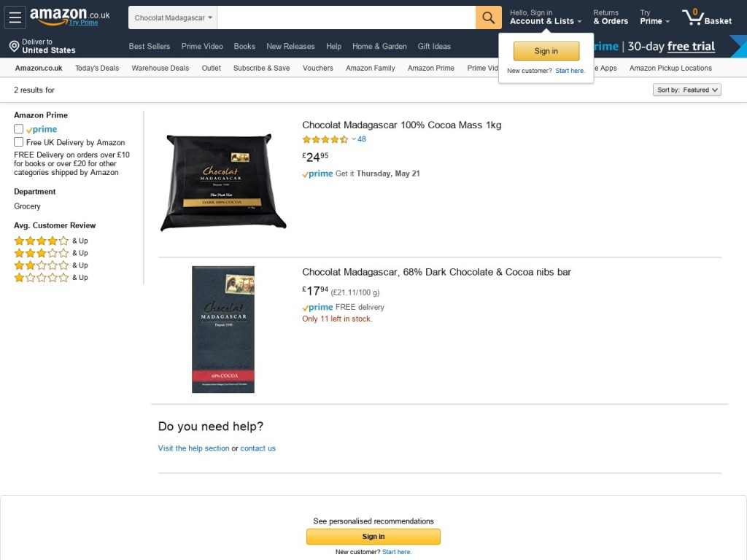Expand the Account & Lists menu
This screenshot has width=747, height=560.
coord(546,17)
